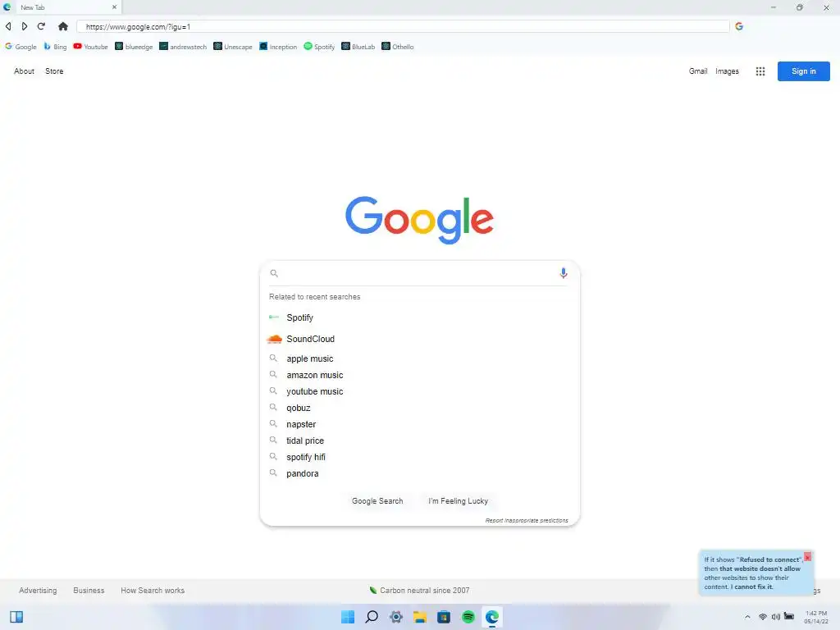
Task: Open the Advertising footer link
Action: [x=38, y=591]
